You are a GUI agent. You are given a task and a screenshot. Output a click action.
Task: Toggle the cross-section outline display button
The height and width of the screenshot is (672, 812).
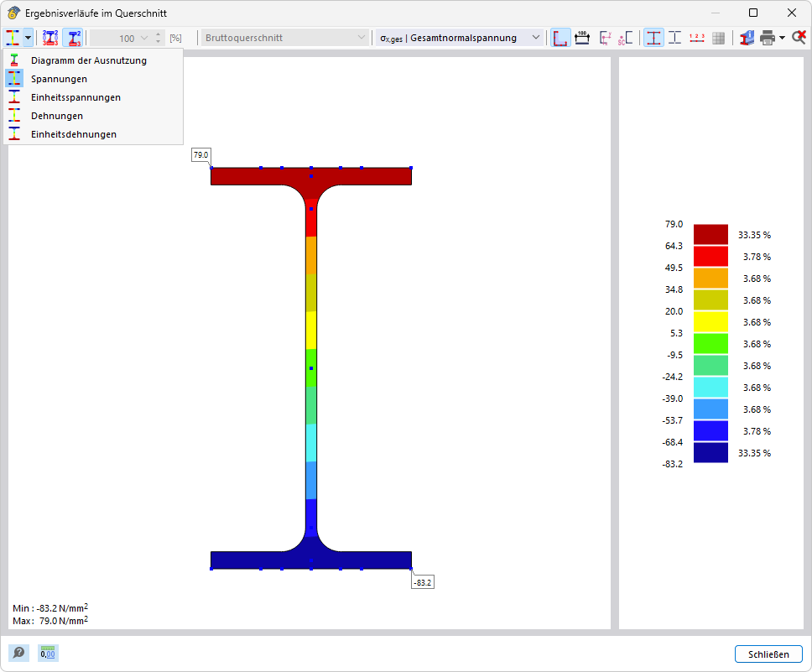tap(560, 38)
